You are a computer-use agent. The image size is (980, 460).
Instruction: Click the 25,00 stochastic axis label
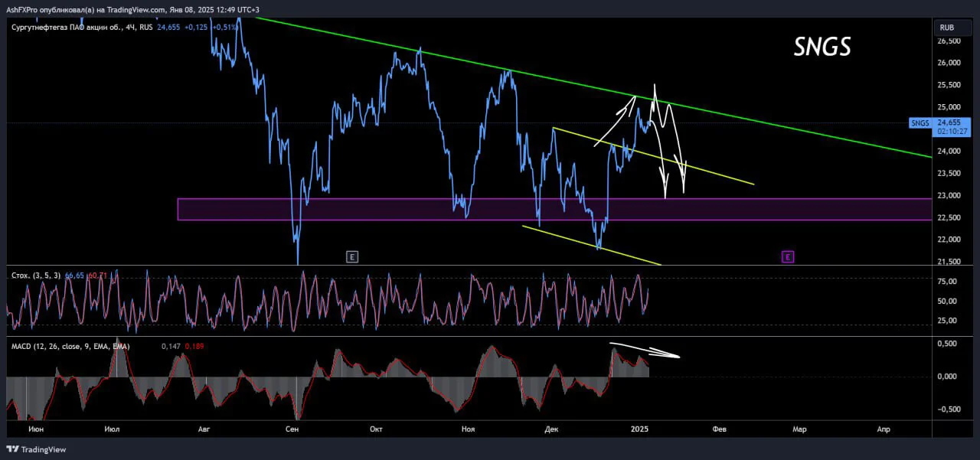(948, 320)
